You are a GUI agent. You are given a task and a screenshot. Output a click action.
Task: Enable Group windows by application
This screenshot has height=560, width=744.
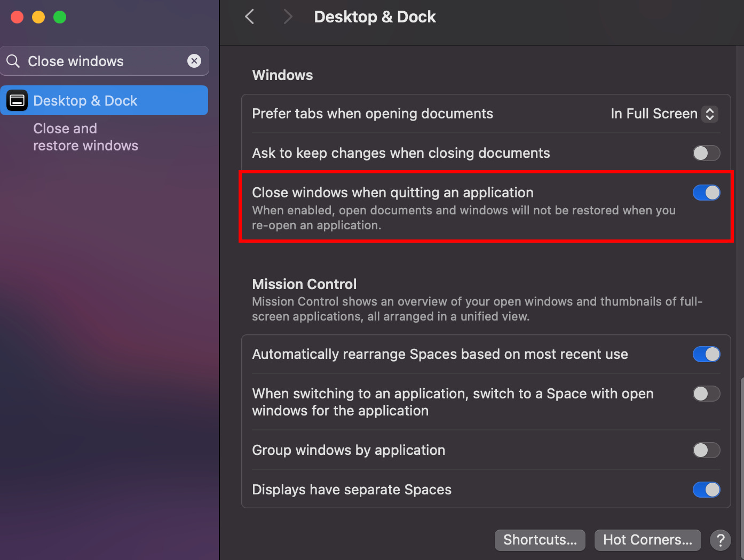pyautogui.click(x=706, y=450)
